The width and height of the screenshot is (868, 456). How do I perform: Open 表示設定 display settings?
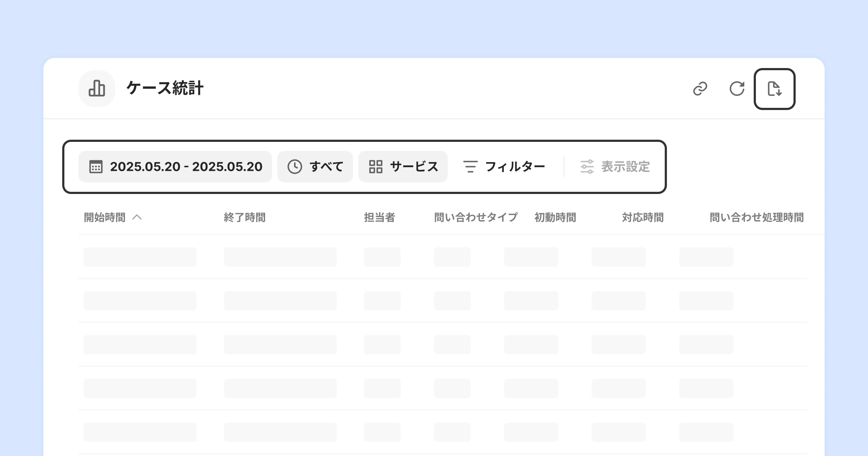[625, 167]
